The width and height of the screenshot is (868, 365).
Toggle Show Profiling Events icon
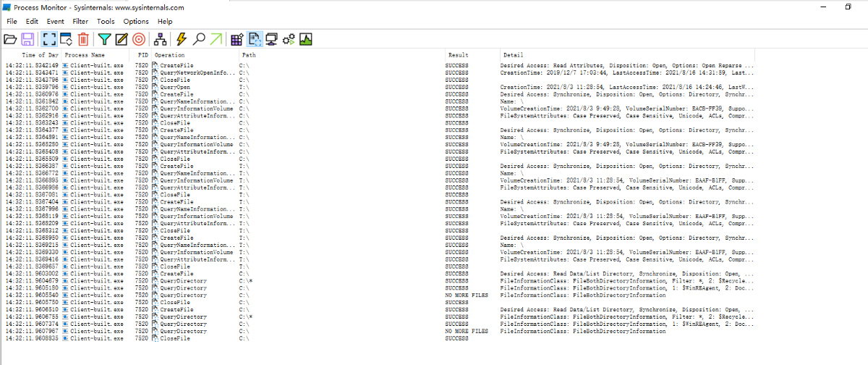coord(306,39)
